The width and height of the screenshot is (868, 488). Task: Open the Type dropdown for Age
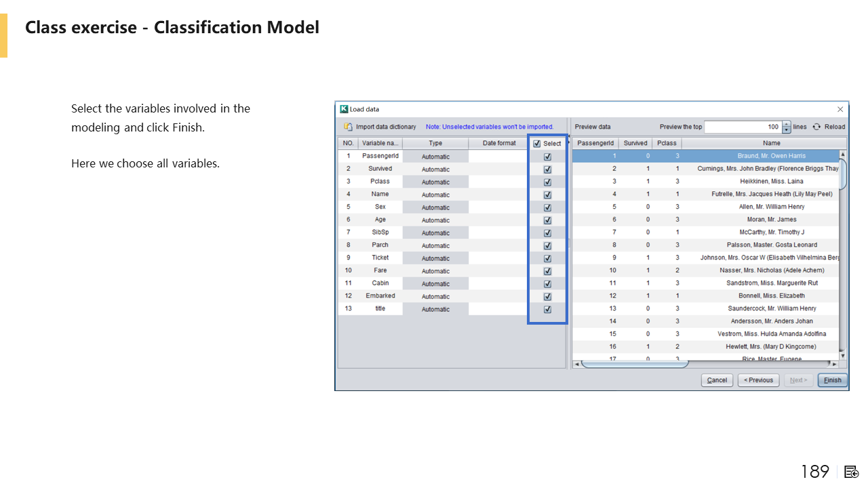coord(435,220)
